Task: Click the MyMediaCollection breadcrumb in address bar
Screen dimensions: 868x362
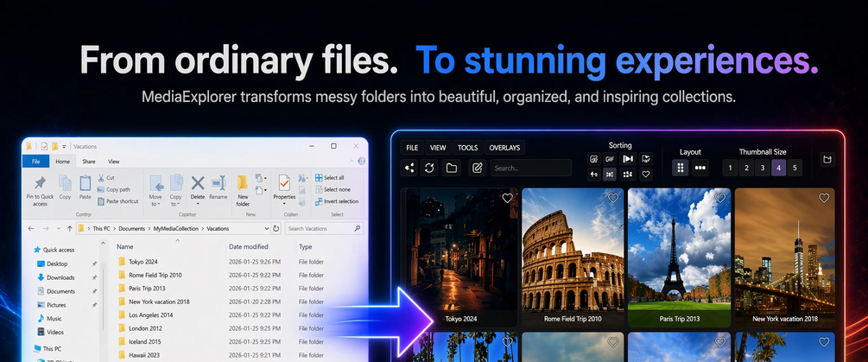Action: [175, 229]
